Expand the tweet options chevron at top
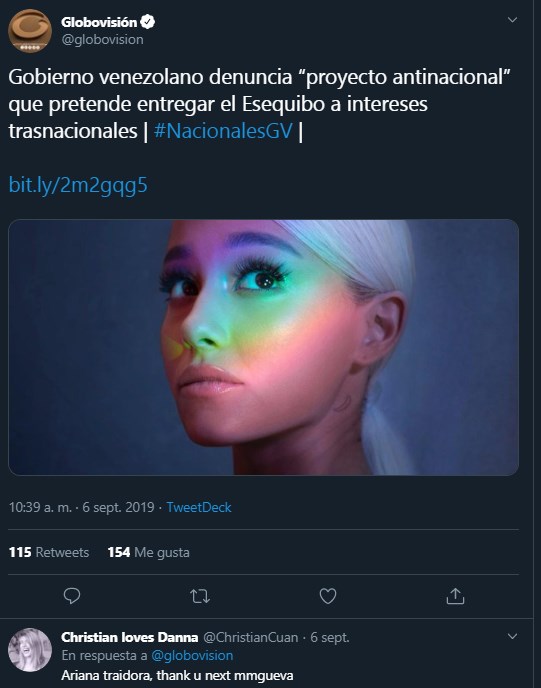541x688 pixels. pos(512,20)
